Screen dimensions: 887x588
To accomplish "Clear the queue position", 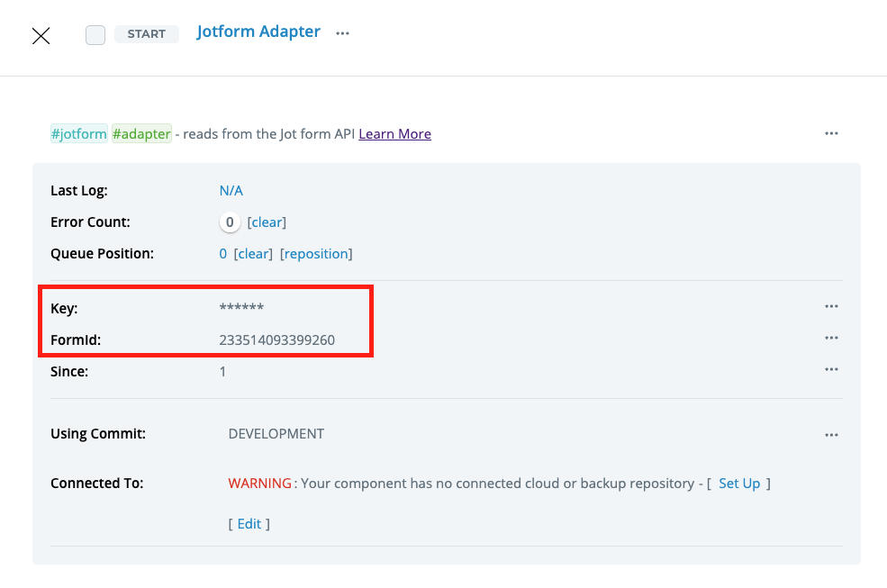I will point(253,254).
